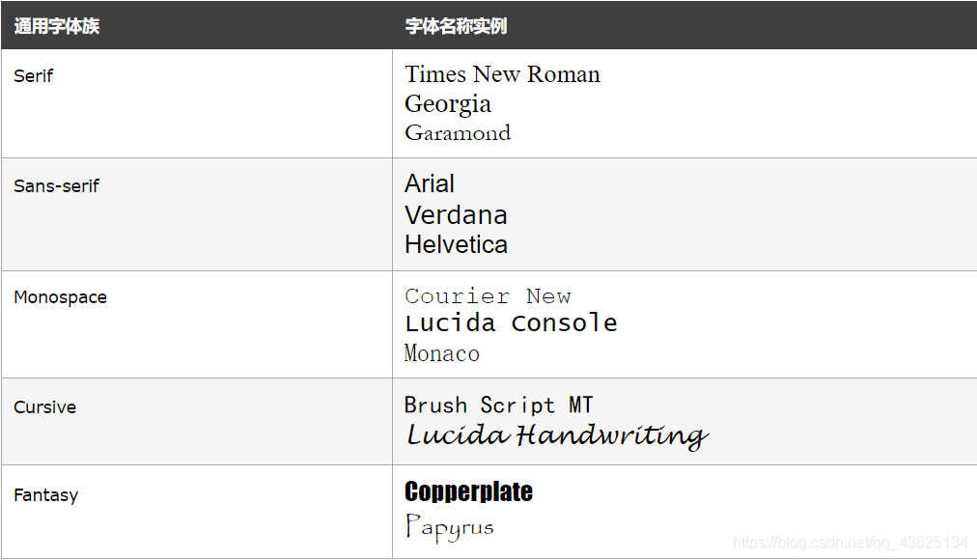Screen dimensions: 977x560
Task: Click the Courier New font sample
Action: (488, 295)
